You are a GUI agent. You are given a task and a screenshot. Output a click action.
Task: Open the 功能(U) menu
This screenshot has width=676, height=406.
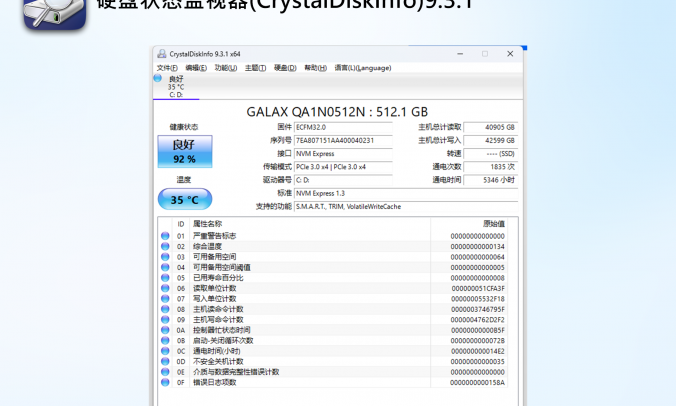(226, 68)
